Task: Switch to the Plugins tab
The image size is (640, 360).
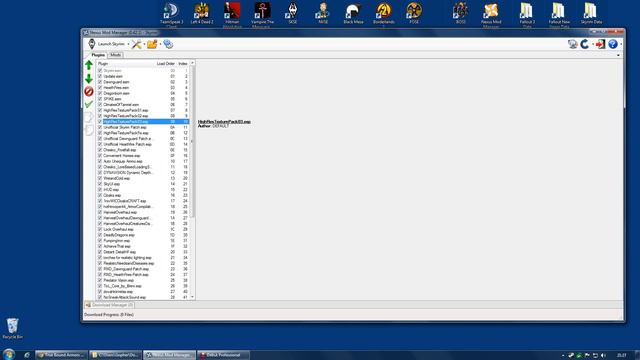Action: 98,55
